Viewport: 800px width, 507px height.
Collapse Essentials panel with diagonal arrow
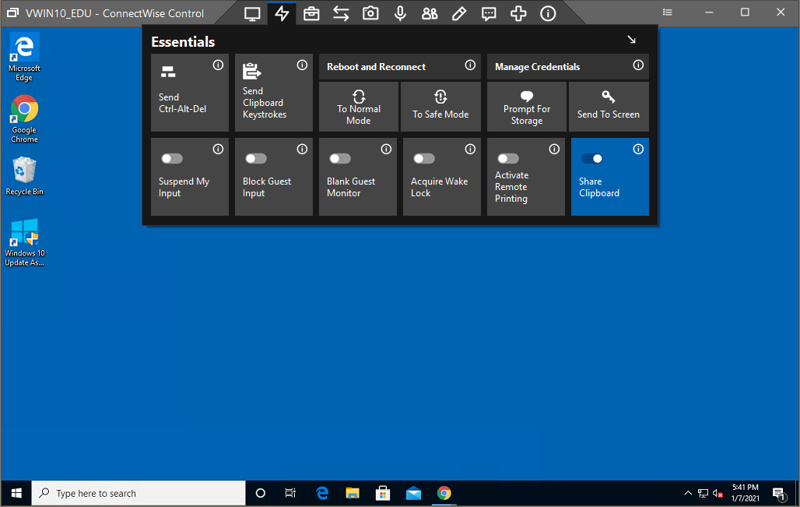click(x=632, y=40)
